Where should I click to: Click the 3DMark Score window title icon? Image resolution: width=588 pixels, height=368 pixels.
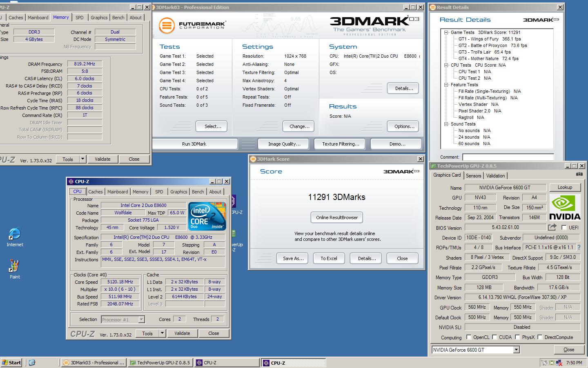[x=253, y=159]
